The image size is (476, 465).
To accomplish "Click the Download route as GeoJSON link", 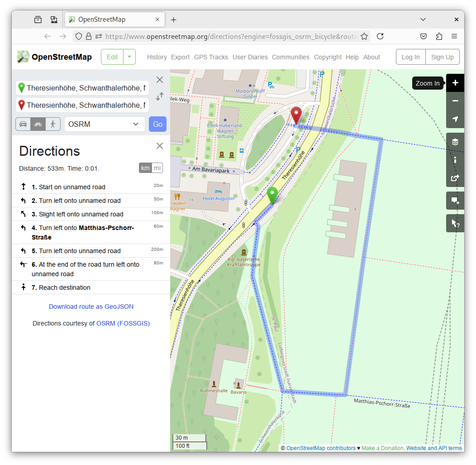I will (x=91, y=307).
